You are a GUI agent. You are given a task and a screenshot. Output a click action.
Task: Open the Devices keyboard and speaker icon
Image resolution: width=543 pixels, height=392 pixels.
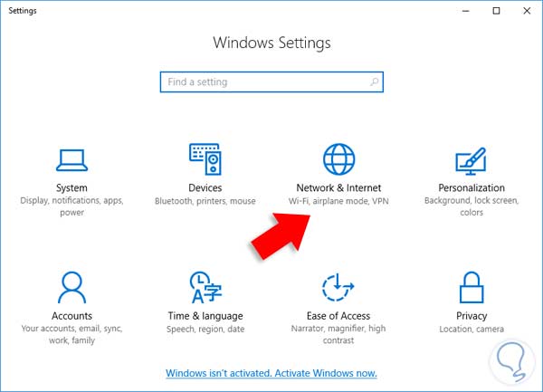(205, 159)
